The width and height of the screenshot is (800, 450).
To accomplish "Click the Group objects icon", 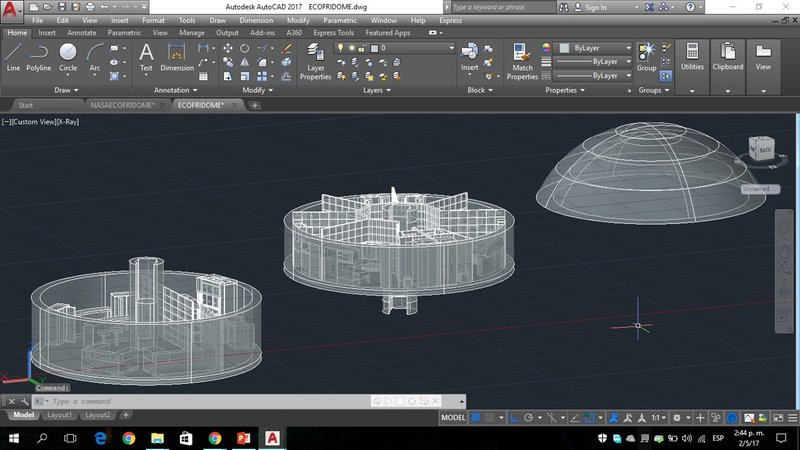I will [x=646, y=53].
